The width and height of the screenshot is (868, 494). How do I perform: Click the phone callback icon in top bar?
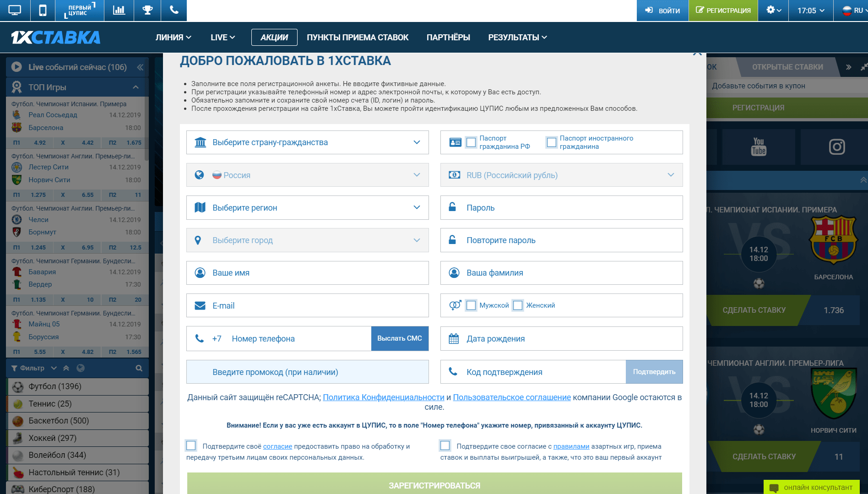(174, 10)
